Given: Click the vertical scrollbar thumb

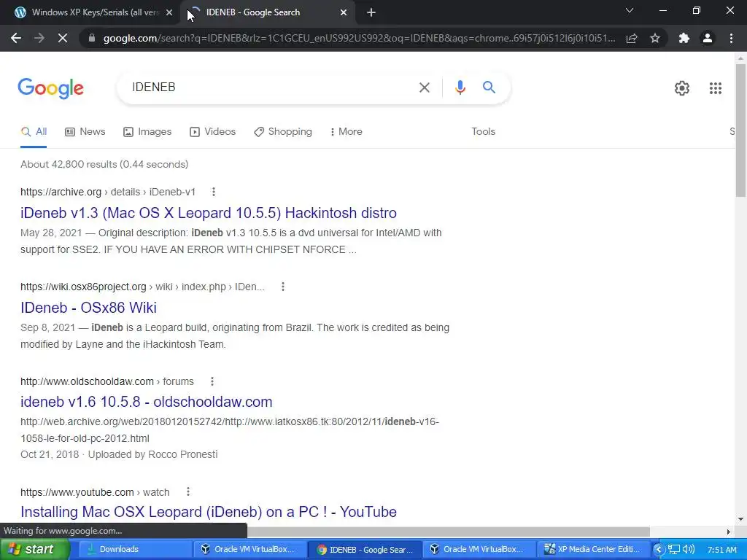Looking at the screenshot, I should pos(740,130).
